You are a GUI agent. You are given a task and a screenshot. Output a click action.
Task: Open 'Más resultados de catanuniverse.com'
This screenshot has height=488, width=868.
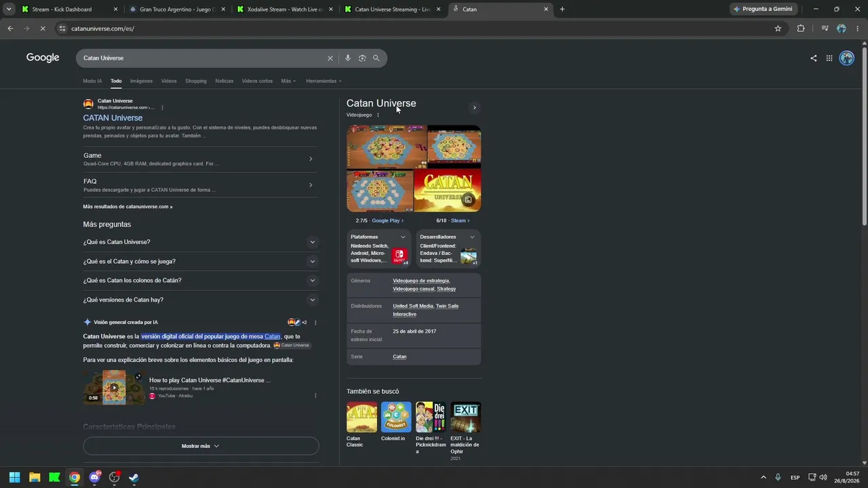click(127, 207)
